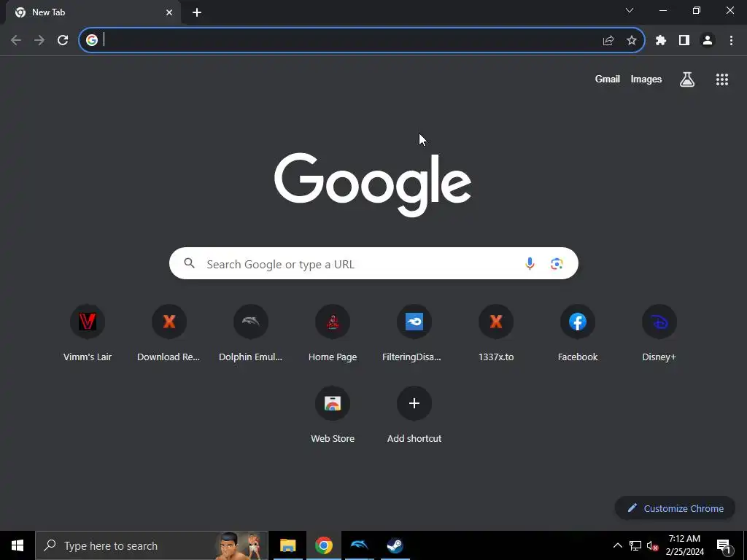The width and height of the screenshot is (747, 560).
Task: Click the browser Forward arrow
Action: pyautogui.click(x=39, y=41)
